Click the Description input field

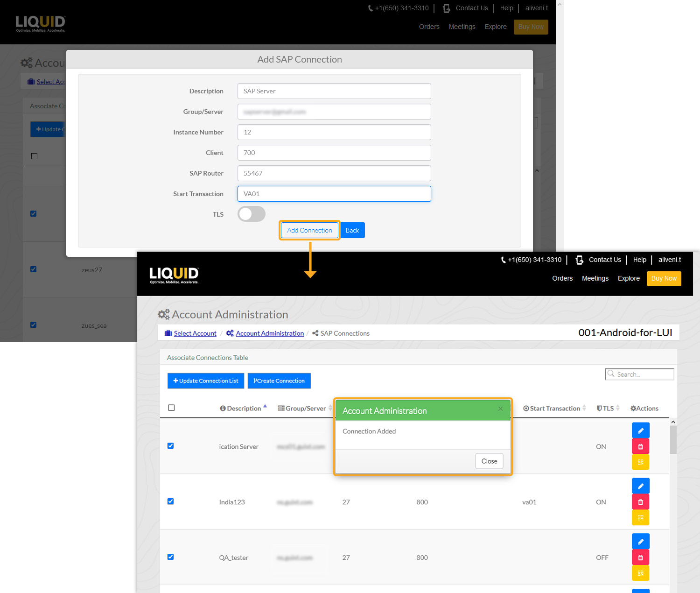[x=334, y=91]
